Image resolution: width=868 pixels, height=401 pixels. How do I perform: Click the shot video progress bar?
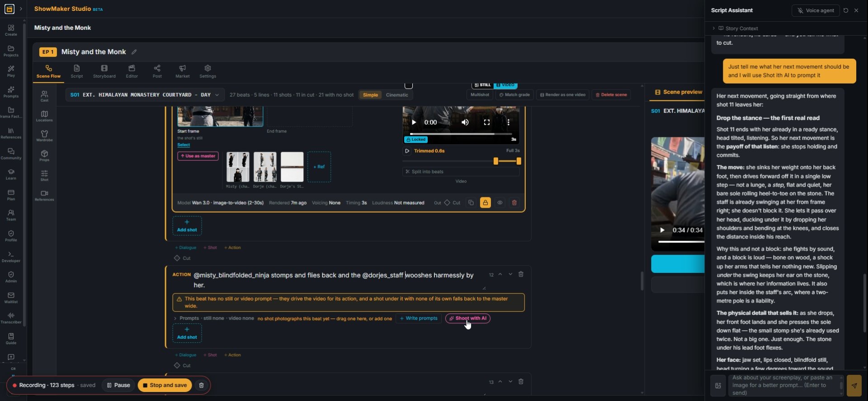[x=461, y=134]
